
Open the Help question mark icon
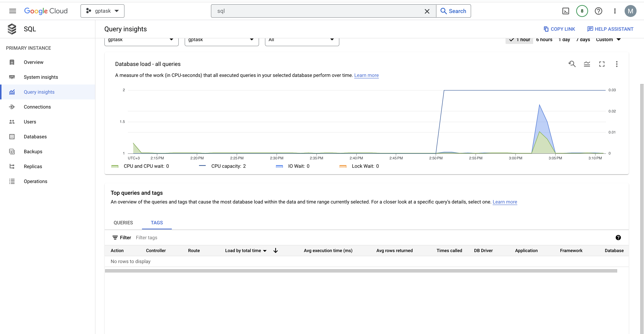[x=599, y=11]
